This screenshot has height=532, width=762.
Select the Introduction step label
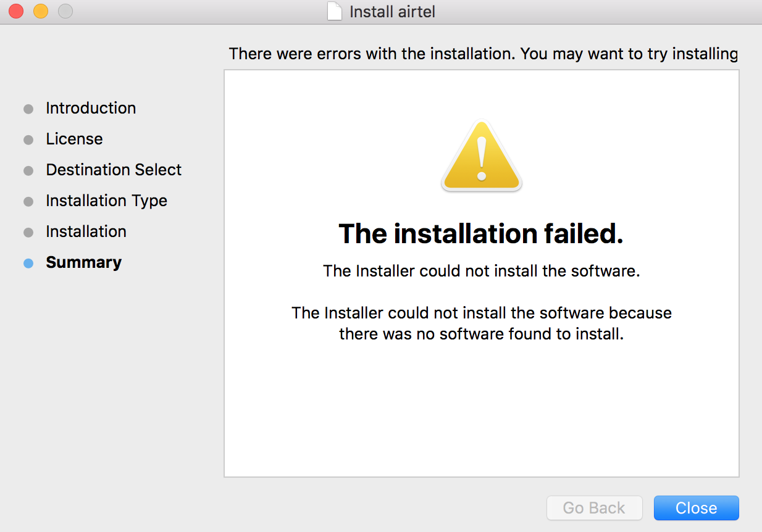pyautogui.click(x=91, y=108)
